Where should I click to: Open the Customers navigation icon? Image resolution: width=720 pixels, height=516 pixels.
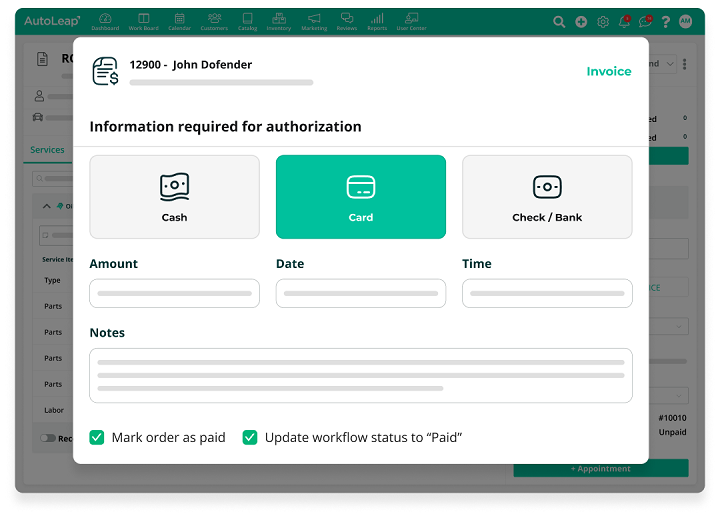tap(214, 21)
